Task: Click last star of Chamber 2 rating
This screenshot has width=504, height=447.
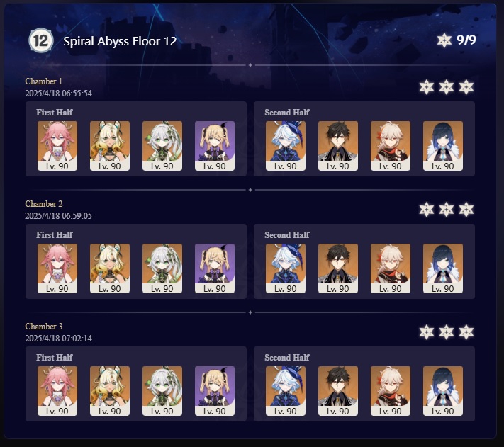Action: (x=466, y=210)
